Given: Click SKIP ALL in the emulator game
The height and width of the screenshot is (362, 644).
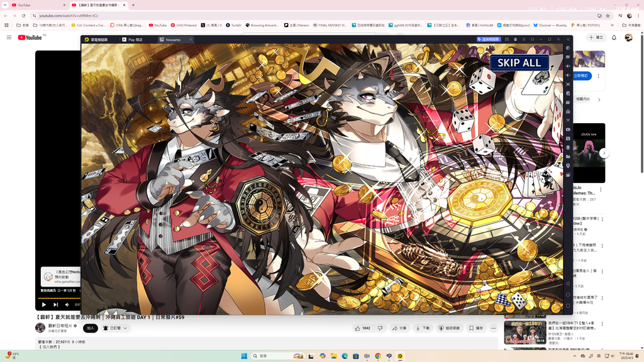Looking at the screenshot, I should (x=519, y=63).
